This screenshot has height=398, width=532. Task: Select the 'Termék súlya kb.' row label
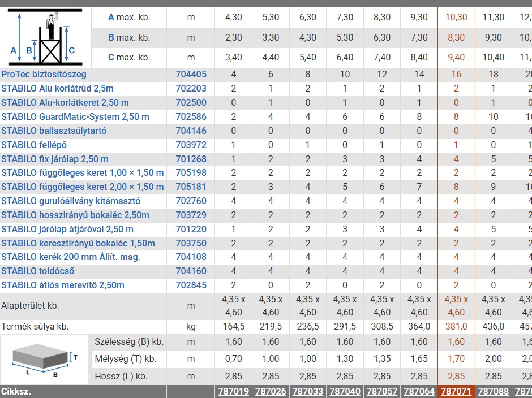[x=35, y=326]
